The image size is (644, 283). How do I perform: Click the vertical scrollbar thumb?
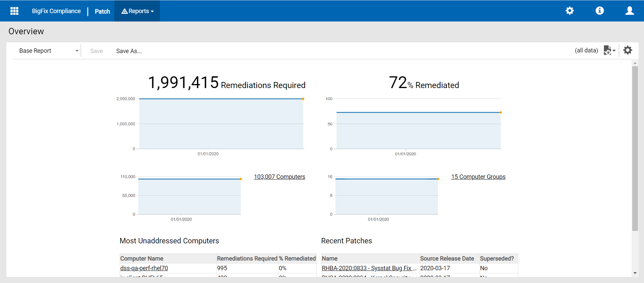click(635, 148)
